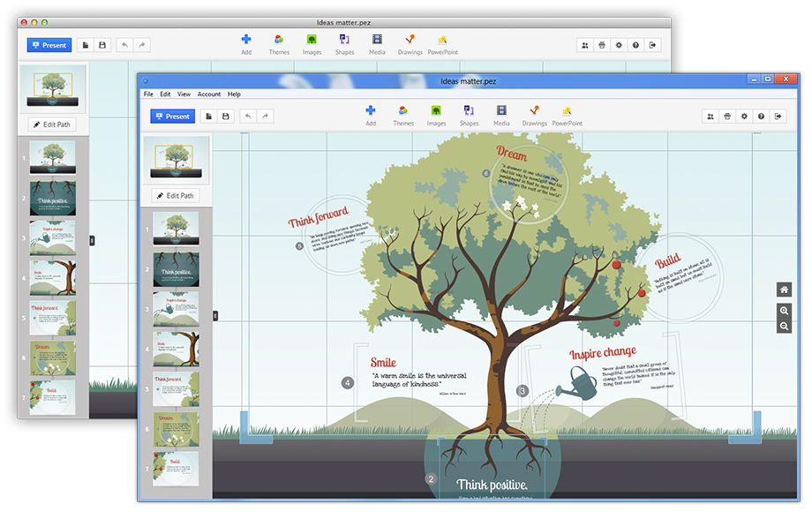Start the presentation with Present

[x=173, y=116]
